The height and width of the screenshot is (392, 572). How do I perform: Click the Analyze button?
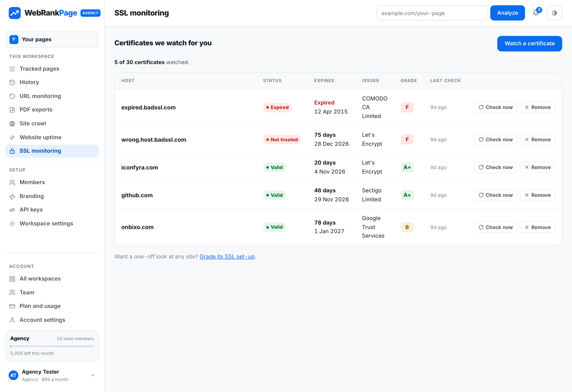click(x=507, y=13)
